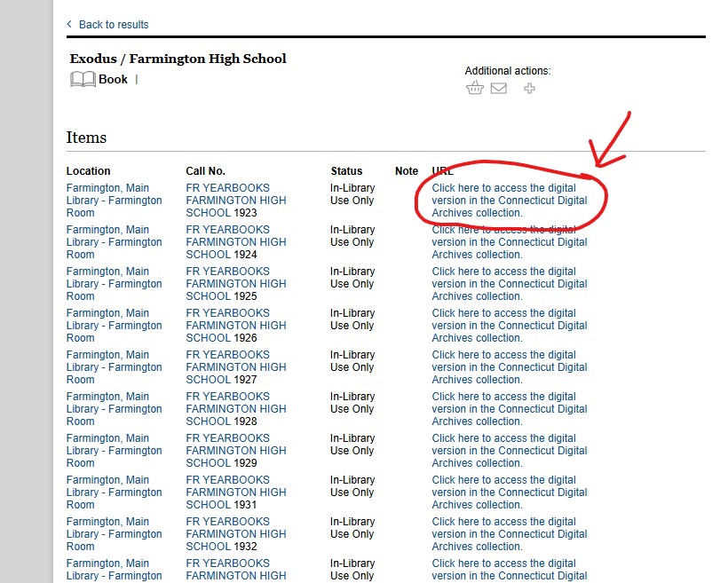
Task: Click the Note column header
Action: tap(407, 171)
